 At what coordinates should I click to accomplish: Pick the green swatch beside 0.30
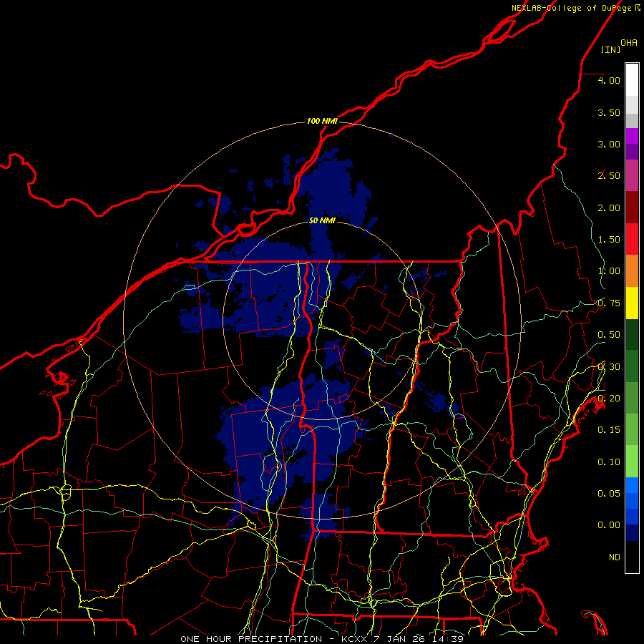632,366
